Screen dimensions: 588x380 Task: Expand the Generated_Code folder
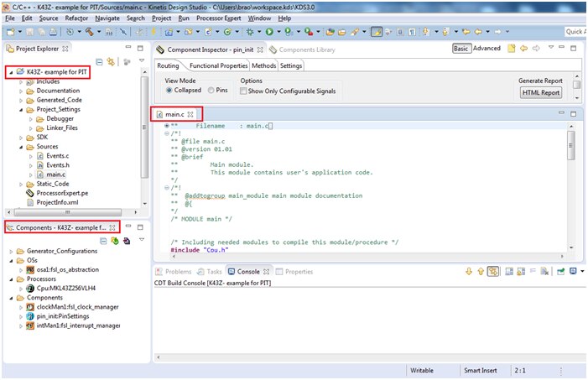(21, 100)
